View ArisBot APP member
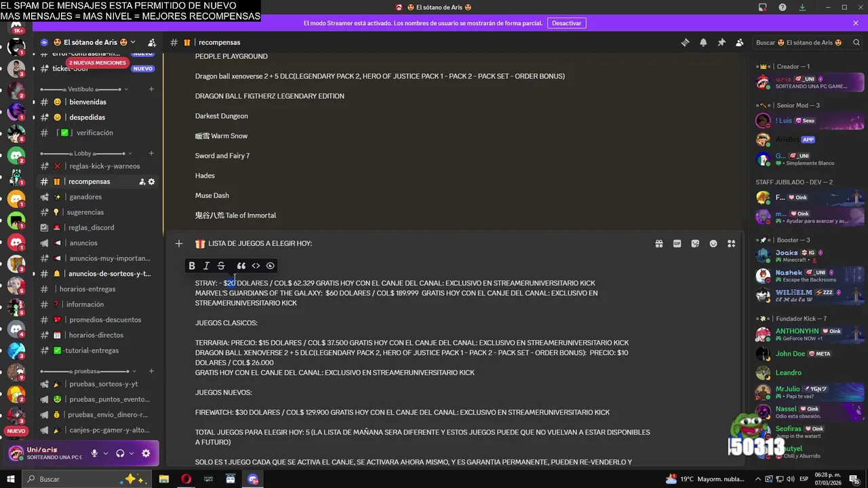 (810, 140)
